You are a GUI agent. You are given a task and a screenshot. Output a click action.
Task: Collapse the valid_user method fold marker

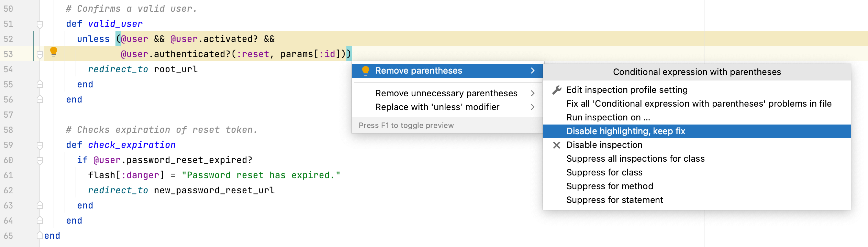pos(40,24)
